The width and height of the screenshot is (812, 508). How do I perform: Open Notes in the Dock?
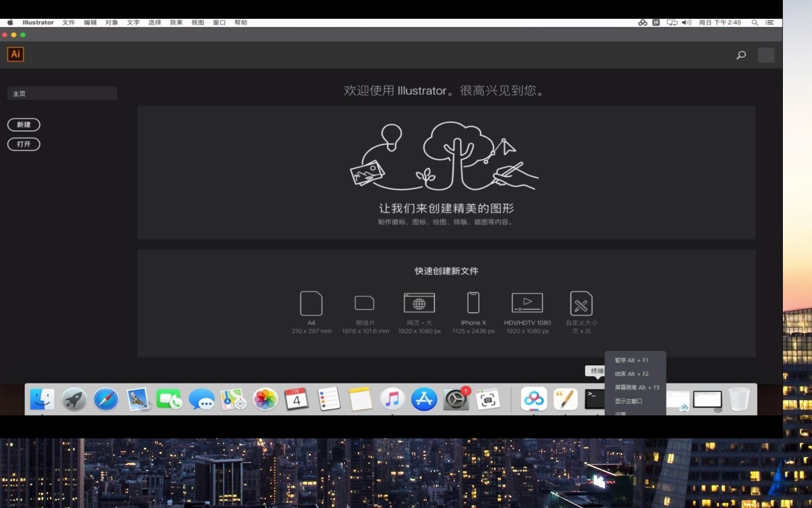point(360,399)
